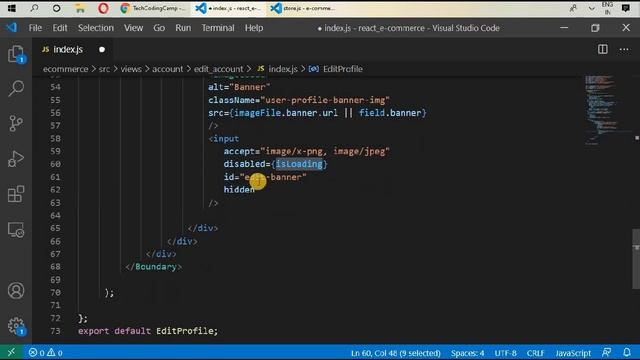Click the cursor position Ln 60, Col 48
Image resolution: width=640 pixels, height=360 pixels.
(x=396, y=353)
